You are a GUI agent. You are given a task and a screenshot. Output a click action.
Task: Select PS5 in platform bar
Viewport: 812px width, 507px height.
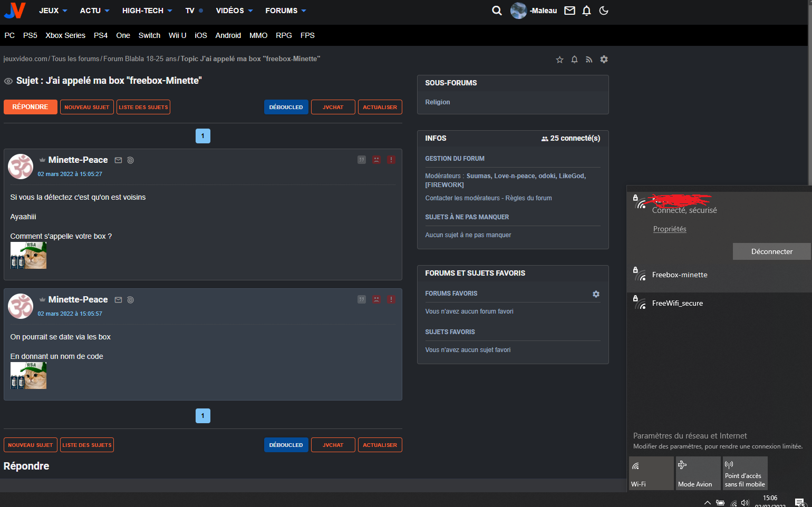tap(30, 35)
